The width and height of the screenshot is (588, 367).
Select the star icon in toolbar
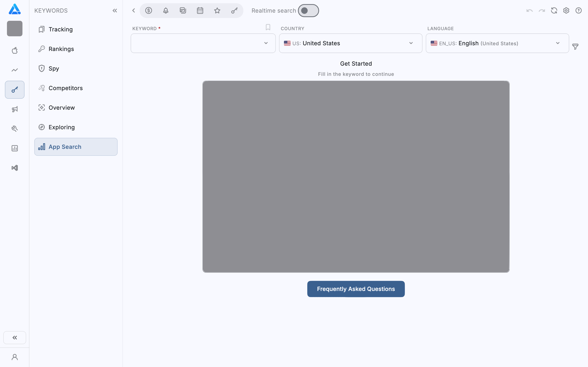pos(217,10)
